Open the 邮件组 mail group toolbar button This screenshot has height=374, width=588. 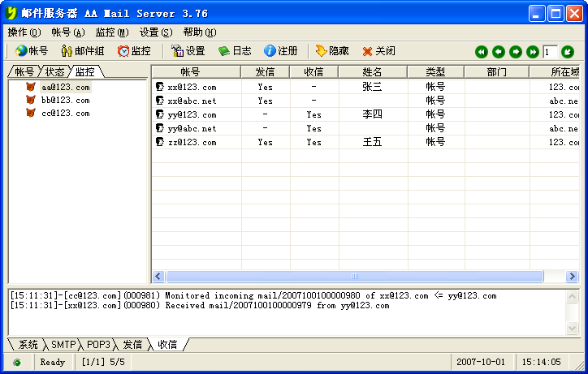[83, 51]
